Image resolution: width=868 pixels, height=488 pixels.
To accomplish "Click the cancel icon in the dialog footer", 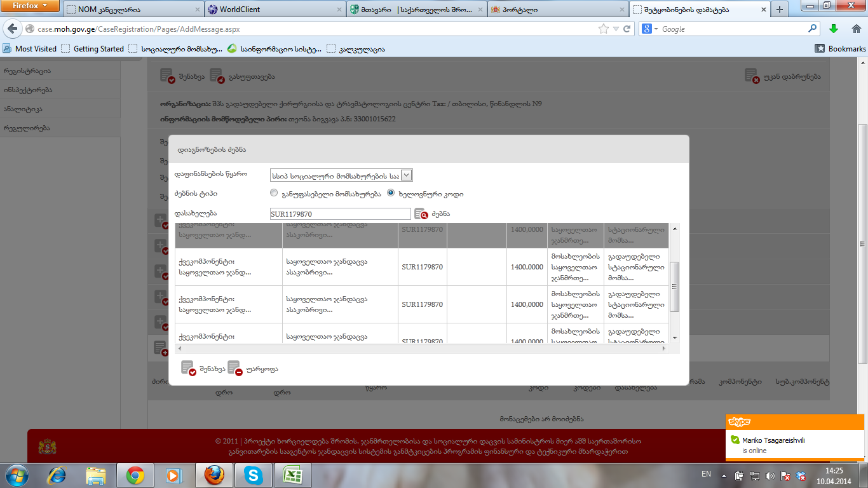I will 235,369.
